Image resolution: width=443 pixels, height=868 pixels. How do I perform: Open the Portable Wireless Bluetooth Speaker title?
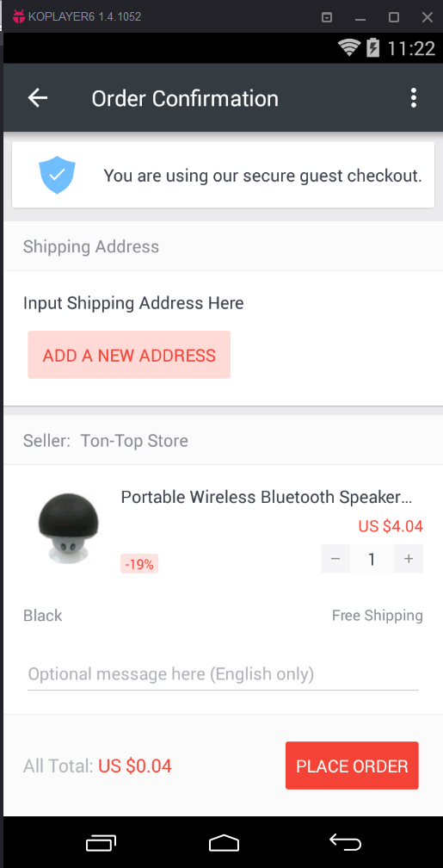267,497
